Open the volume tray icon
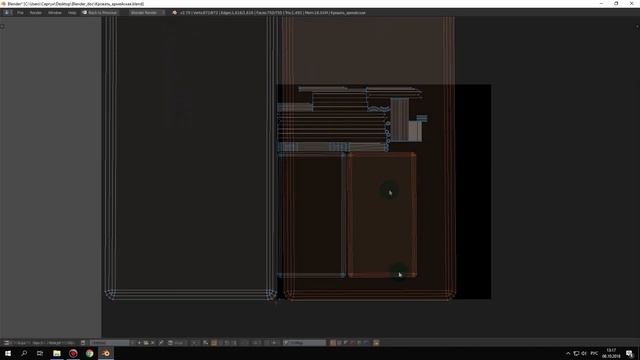The image size is (640, 360). pyautogui.click(x=584, y=353)
